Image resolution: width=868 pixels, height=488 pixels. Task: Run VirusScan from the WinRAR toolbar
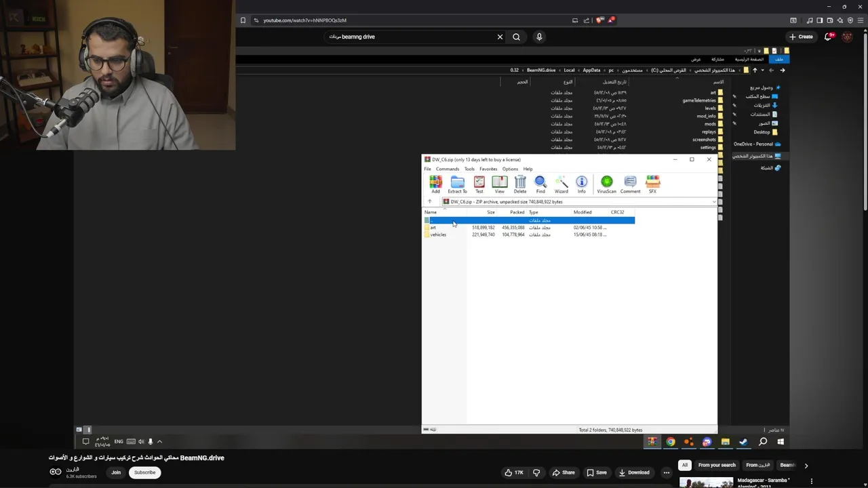(607, 184)
